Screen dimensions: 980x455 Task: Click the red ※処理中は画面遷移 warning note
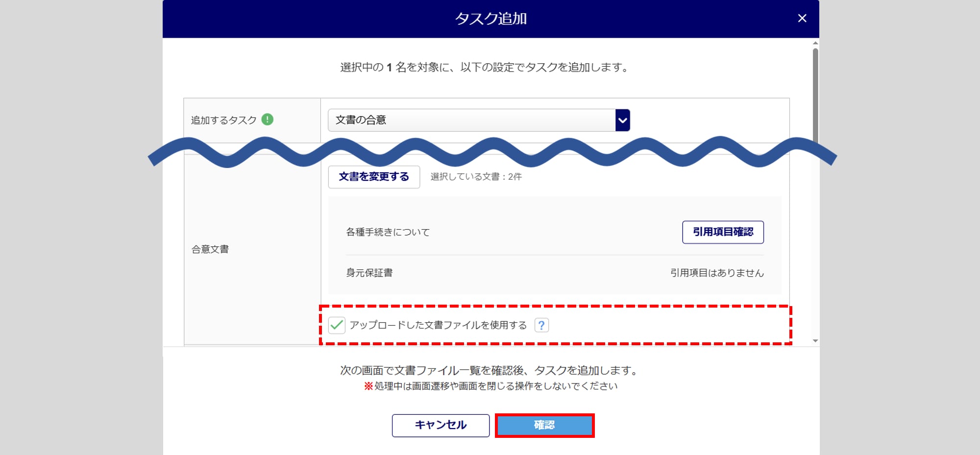click(x=490, y=386)
